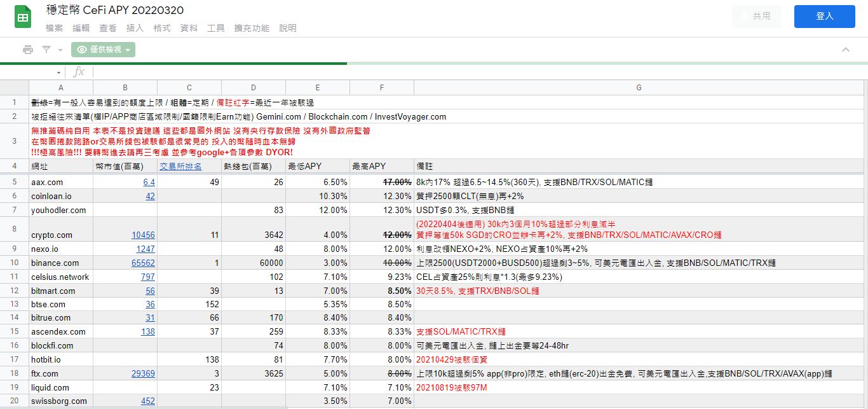Click the 共用 share button
Screen dimensions: 868x409
point(757,17)
